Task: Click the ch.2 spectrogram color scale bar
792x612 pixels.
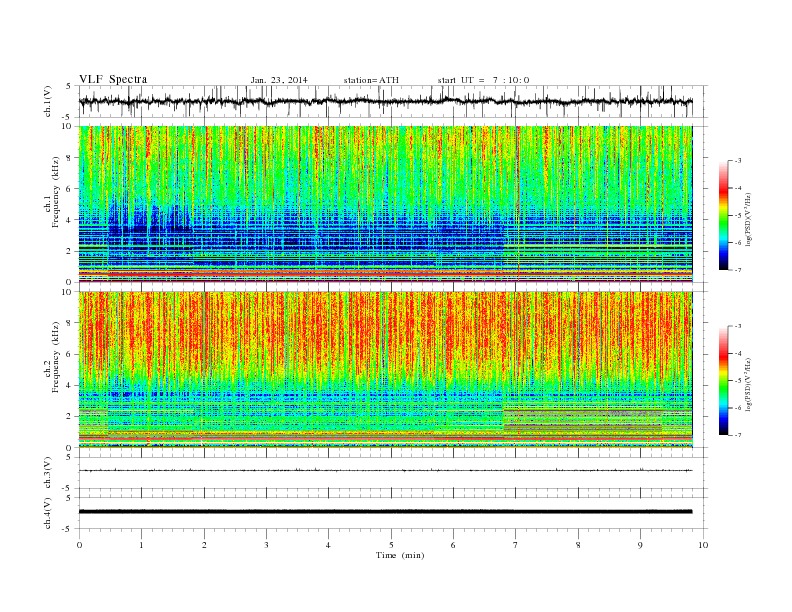Action: point(724,381)
